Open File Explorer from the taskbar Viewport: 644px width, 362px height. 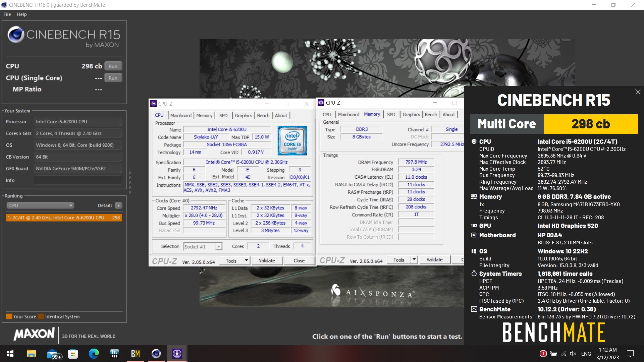(x=31, y=354)
